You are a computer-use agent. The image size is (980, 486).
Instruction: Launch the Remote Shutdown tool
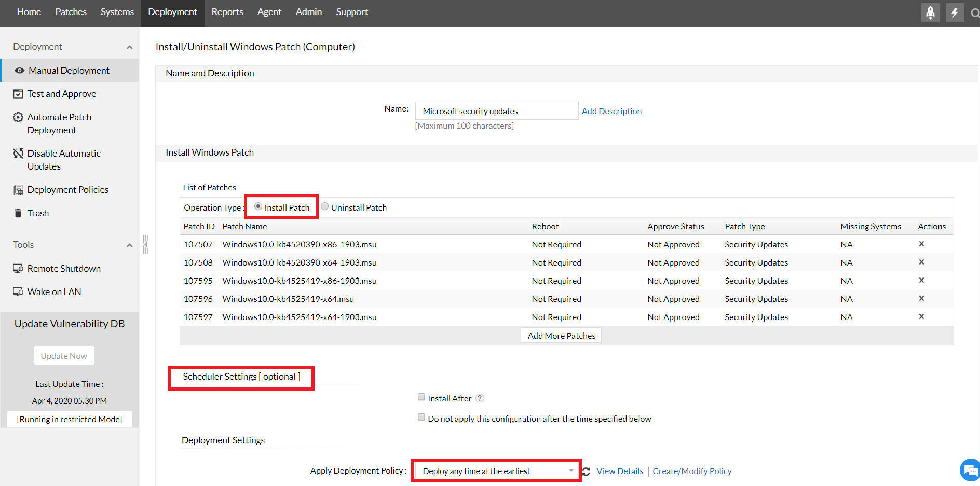(x=64, y=268)
